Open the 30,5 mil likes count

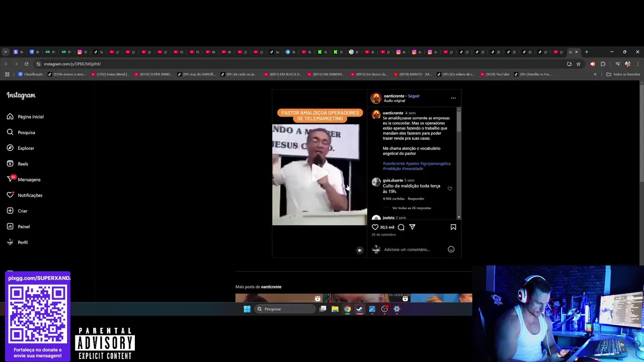[387, 227]
